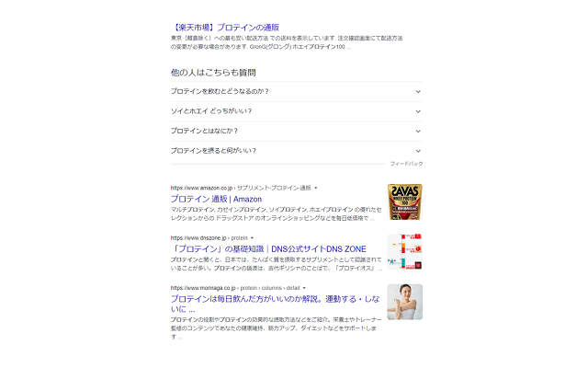This screenshot has width=588, height=368.
Task: Expand the question ソイとホエイ どっちがいい？
Action: coord(297,111)
